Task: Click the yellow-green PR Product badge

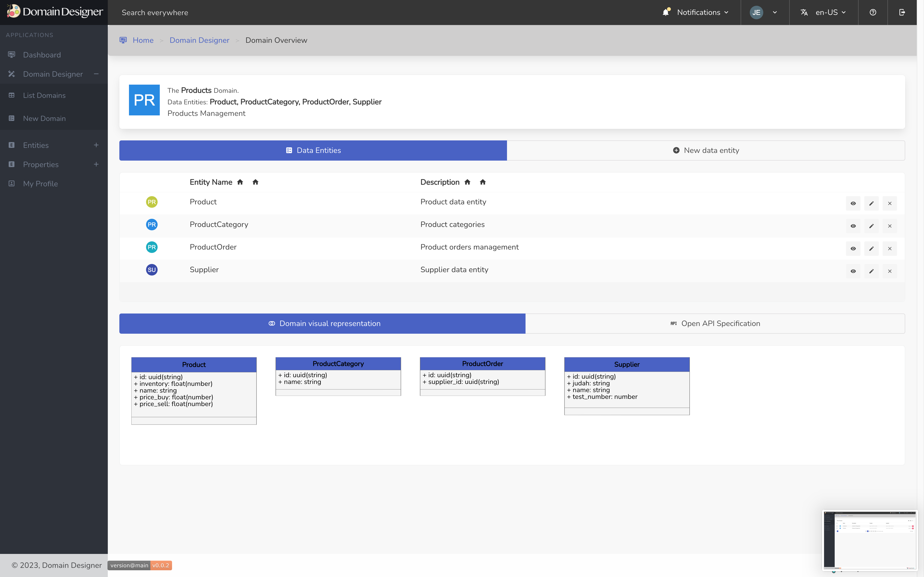Action: coord(152,202)
